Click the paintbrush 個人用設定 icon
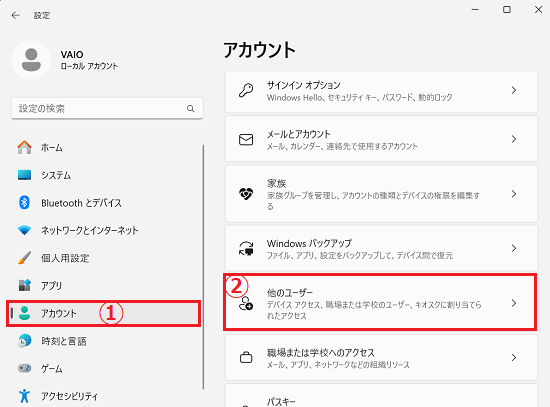The width and height of the screenshot is (550, 407). point(24,258)
